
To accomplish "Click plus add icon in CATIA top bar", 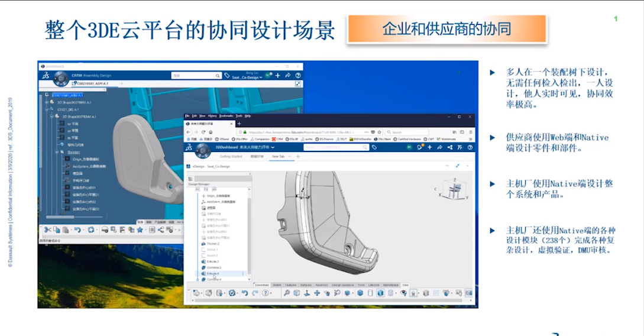I will [x=277, y=76].
